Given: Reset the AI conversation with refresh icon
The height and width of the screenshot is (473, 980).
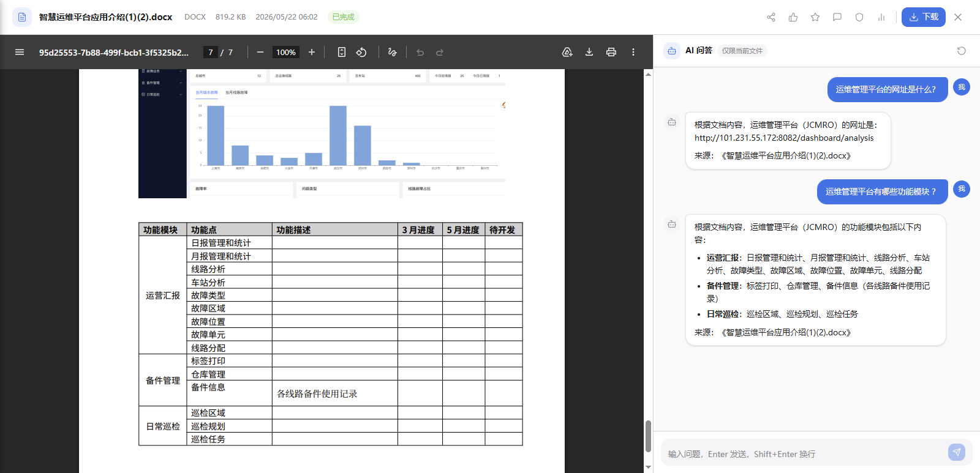Looking at the screenshot, I should tap(962, 51).
